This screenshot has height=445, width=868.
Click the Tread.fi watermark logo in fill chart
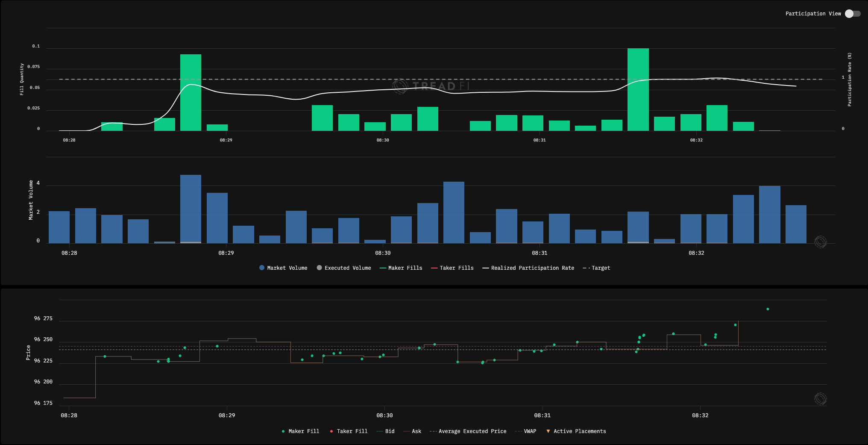(400, 86)
